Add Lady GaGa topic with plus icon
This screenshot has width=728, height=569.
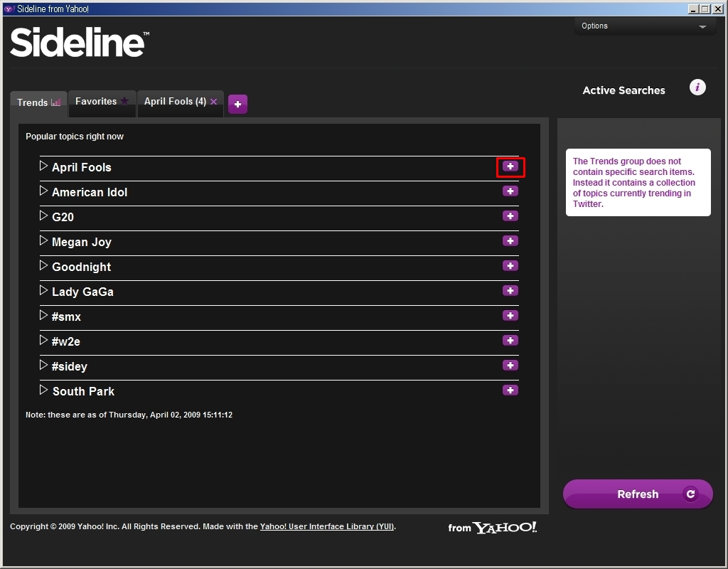(510, 291)
